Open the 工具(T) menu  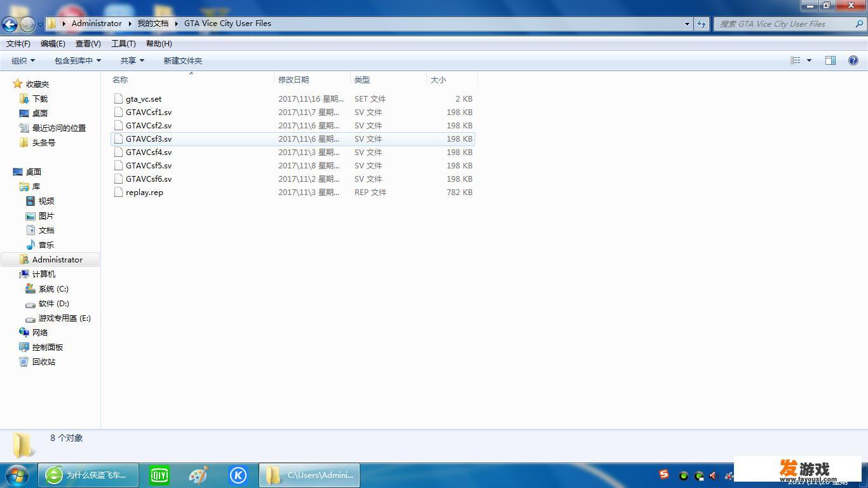click(x=123, y=43)
